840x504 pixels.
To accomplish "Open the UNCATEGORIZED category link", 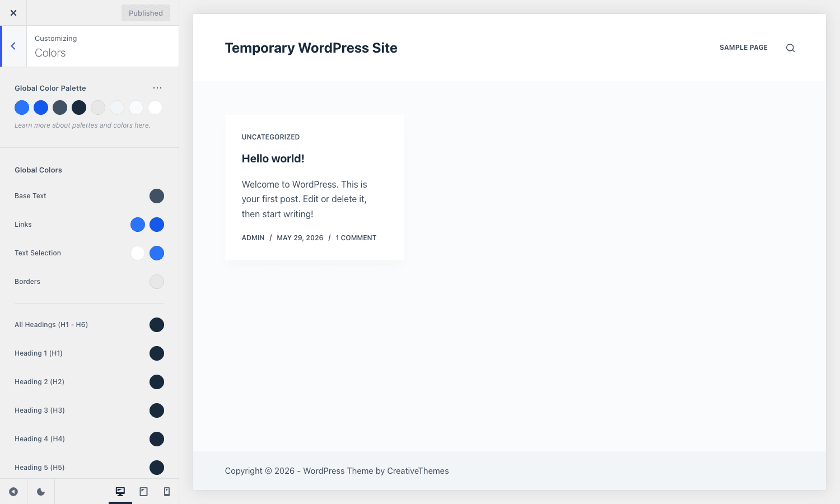I will 270,137.
